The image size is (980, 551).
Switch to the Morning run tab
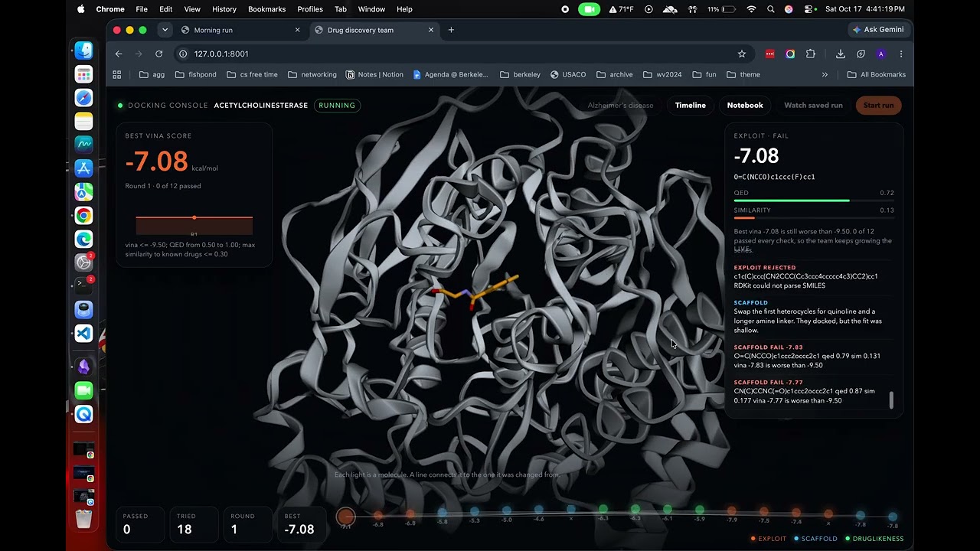point(240,30)
